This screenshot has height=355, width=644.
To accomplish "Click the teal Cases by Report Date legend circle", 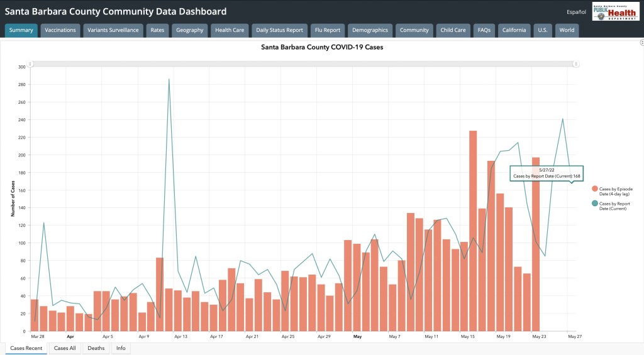I will [594, 204].
